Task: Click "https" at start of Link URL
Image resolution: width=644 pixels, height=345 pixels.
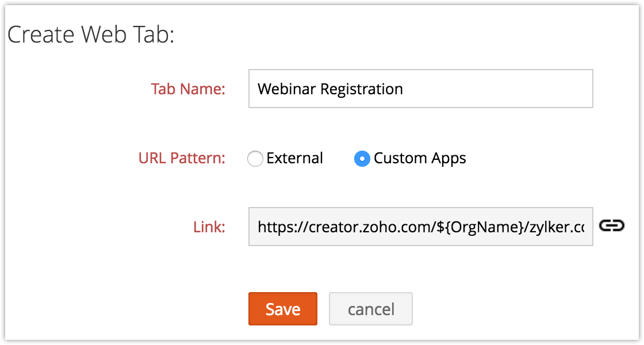Action: tap(273, 227)
